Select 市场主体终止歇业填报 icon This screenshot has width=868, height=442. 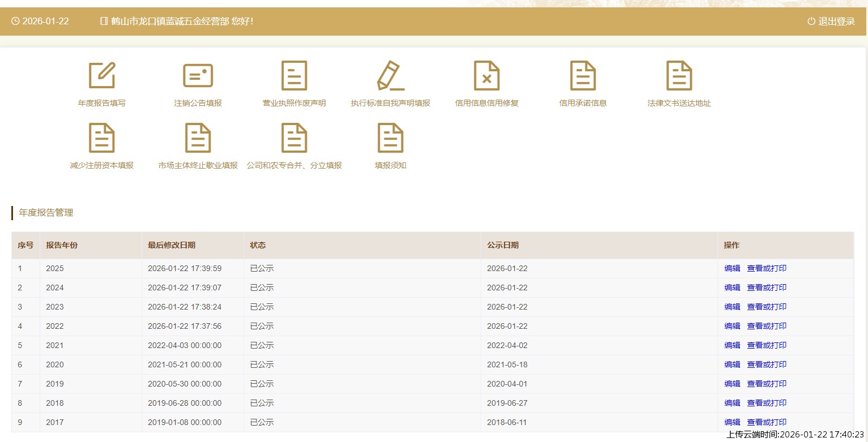click(198, 138)
